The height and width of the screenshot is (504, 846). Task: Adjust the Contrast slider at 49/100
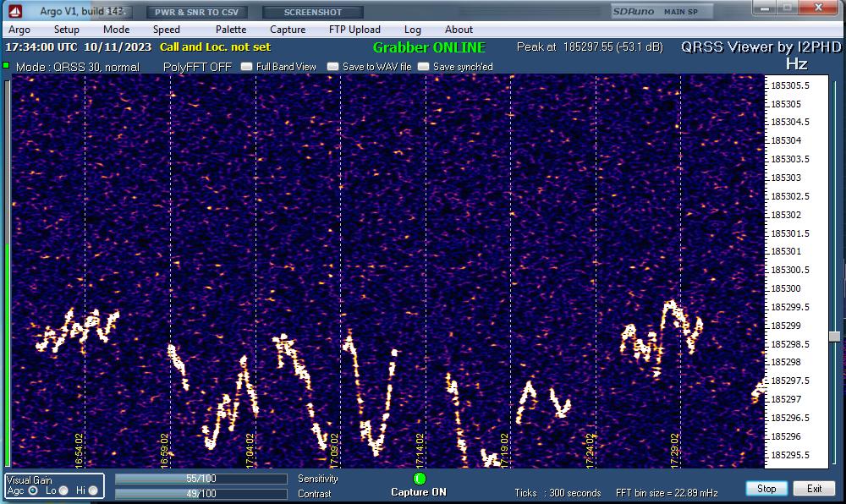click(201, 494)
